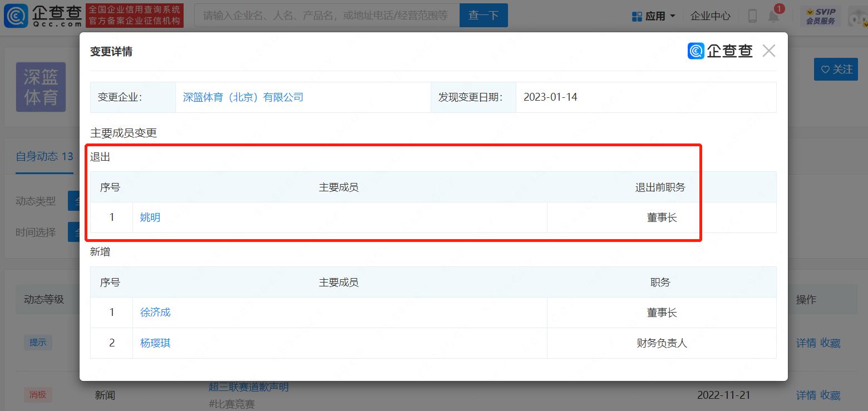
Task: Click the 企查查 logo in the dialog header
Action: coord(720,51)
